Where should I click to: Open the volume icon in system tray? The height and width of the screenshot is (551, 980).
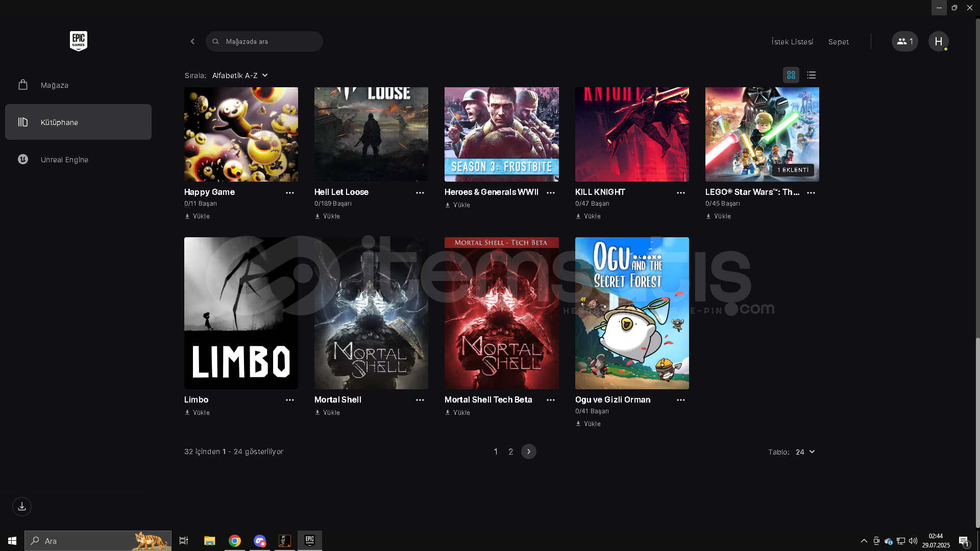(913, 541)
